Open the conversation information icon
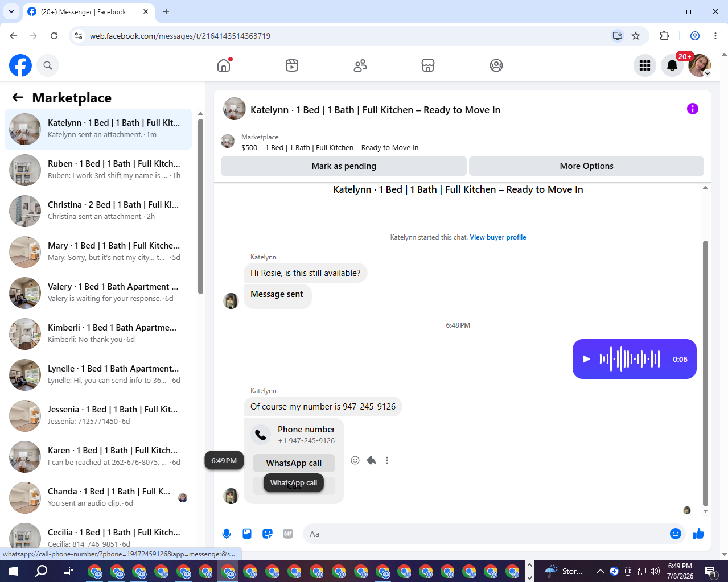This screenshot has width=728, height=582. (693, 109)
